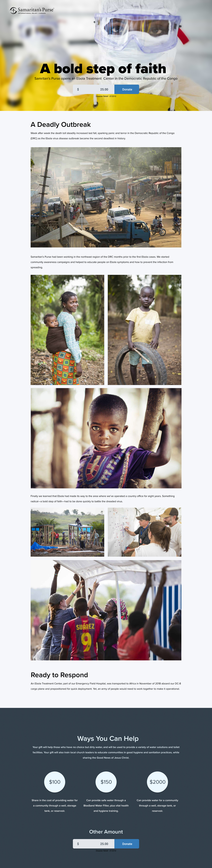
Task: Click the 'A Deadly Outbreak' heading
Action: (x=61, y=124)
